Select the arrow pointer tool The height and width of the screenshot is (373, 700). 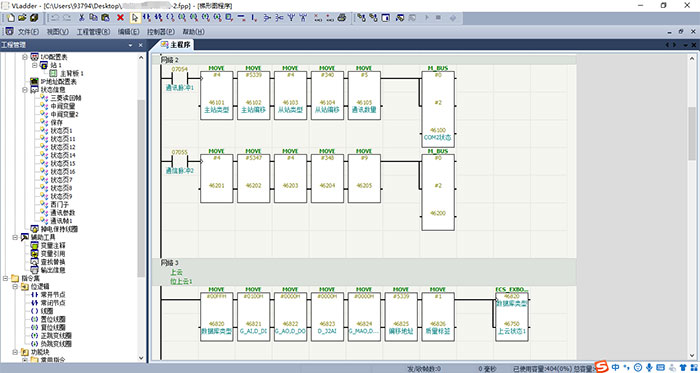pos(135,18)
